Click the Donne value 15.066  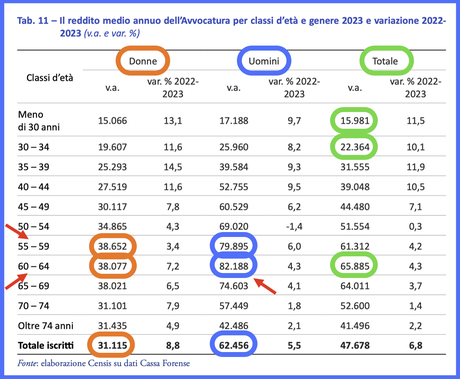[112, 121]
